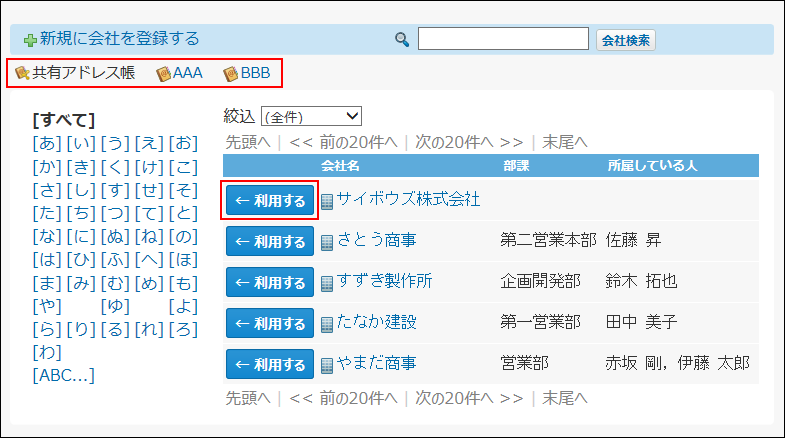Click 利用する for すずき製作所

coord(270,282)
